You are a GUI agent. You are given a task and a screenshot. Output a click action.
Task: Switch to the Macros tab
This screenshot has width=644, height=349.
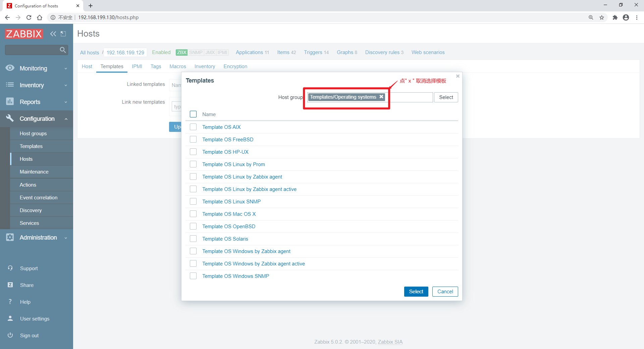[x=178, y=66]
